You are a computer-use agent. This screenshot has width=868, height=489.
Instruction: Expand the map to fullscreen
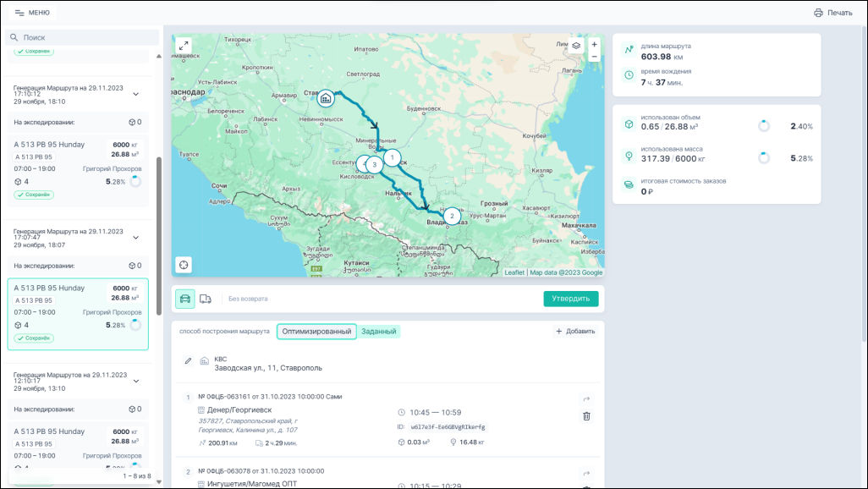[x=184, y=46]
